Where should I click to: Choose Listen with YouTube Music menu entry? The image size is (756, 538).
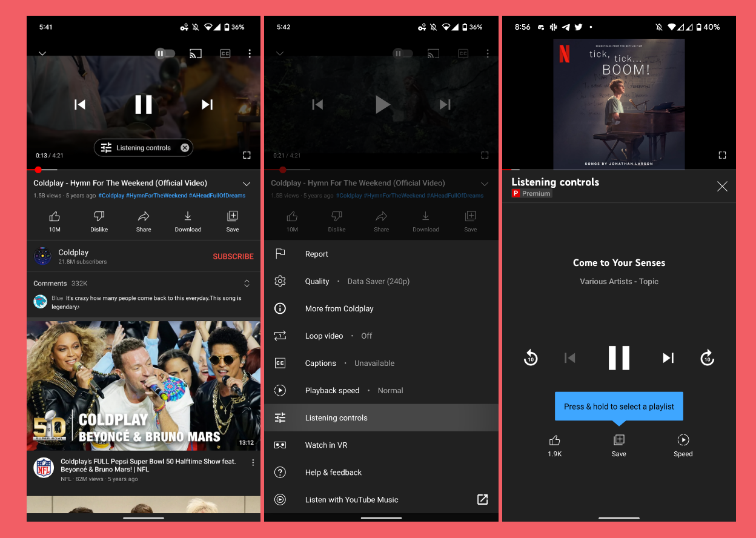351,500
